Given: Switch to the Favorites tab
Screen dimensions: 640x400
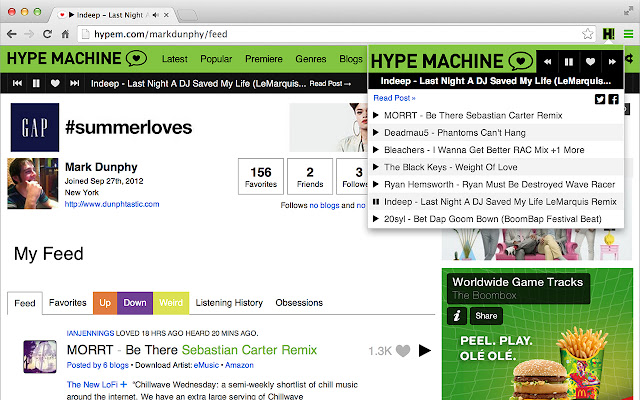Looking at the screenshot, I should 68,302.
